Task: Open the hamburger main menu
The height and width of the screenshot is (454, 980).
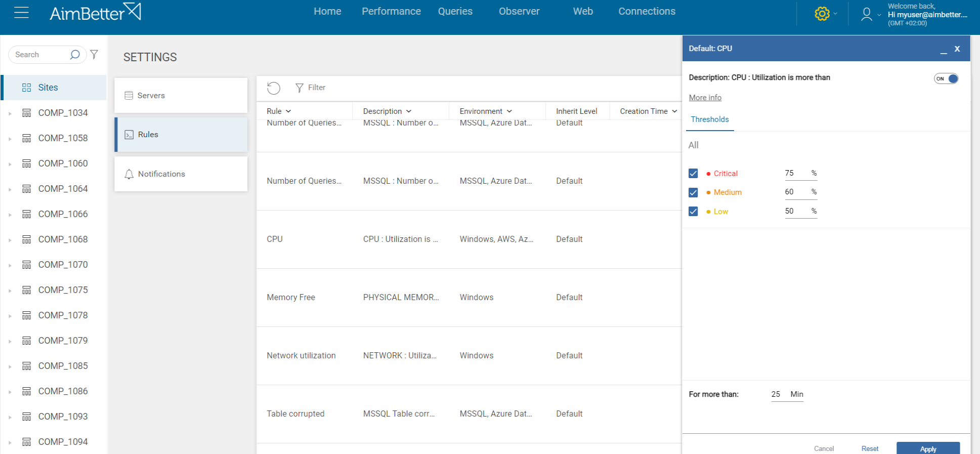Action: pos(21,13)
